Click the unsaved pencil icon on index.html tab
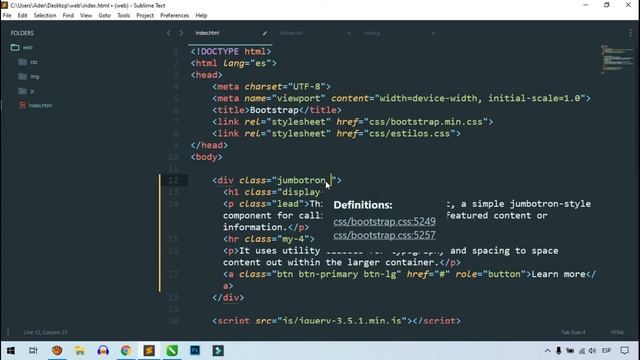The height and width of the screenshot is (360, 640). [x=265, y=33]
